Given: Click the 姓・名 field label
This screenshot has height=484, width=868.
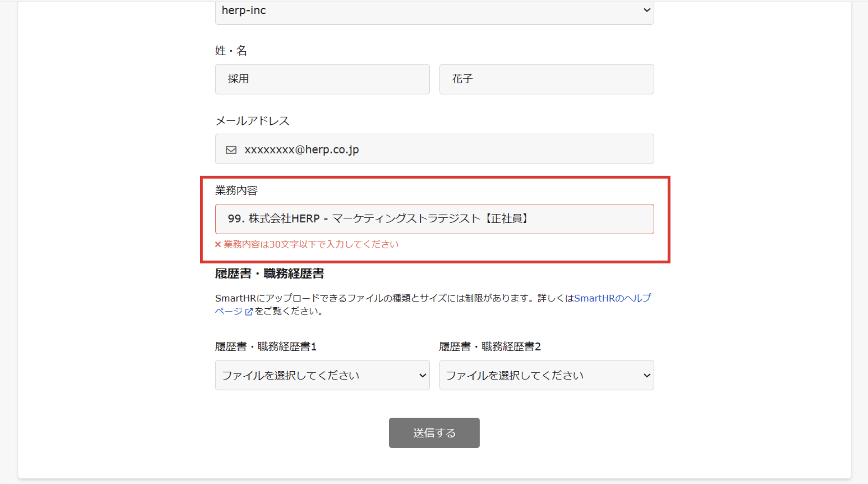Looking at the screenshot, I should (231, 51).
